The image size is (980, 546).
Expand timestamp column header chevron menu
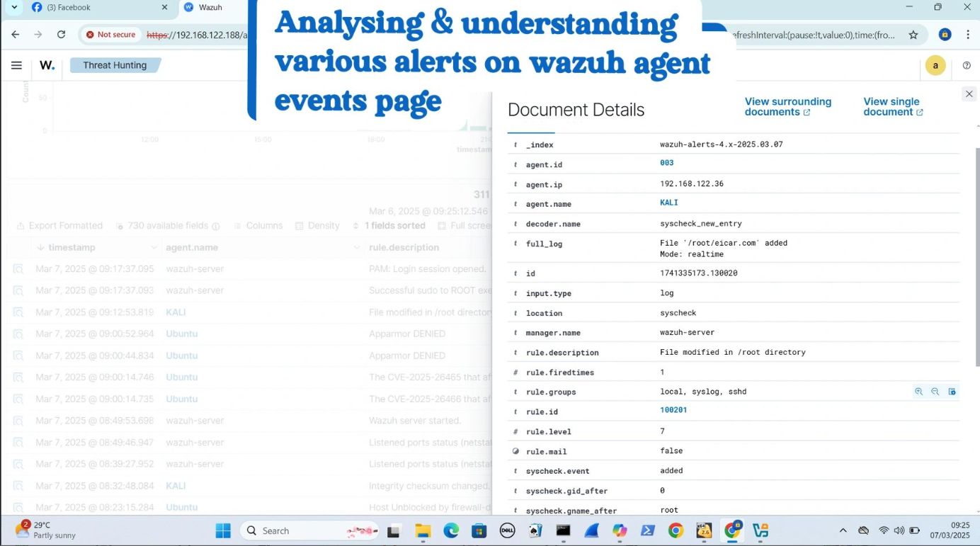(154, 247)
